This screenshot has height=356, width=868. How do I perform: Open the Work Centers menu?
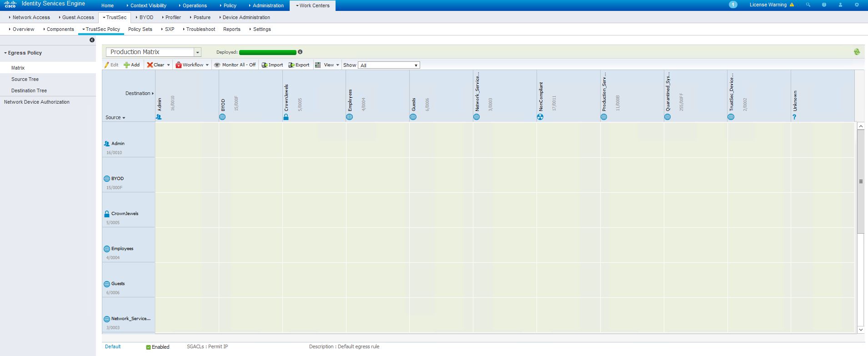[313, 5]
